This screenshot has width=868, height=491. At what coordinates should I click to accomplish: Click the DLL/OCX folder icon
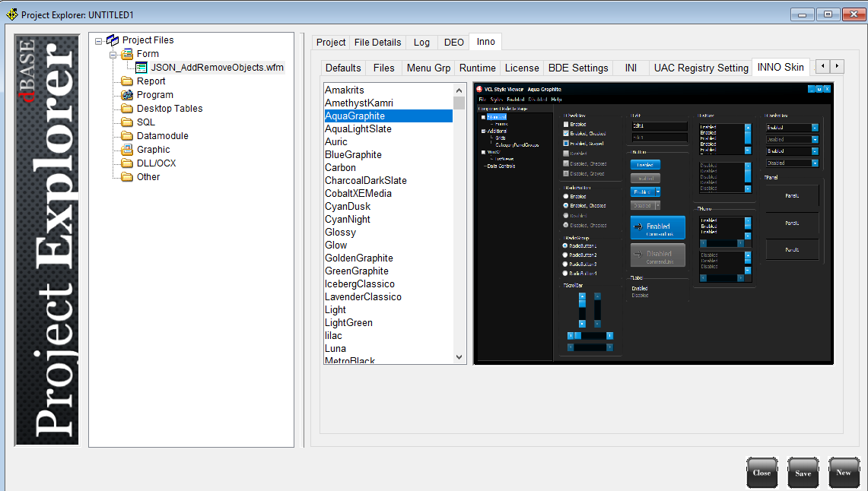tap(127, 163)
